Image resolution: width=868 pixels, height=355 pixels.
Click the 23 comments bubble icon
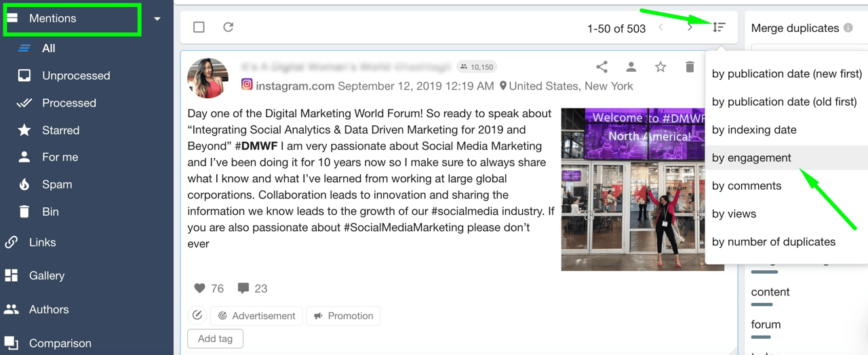coord(243,288)
